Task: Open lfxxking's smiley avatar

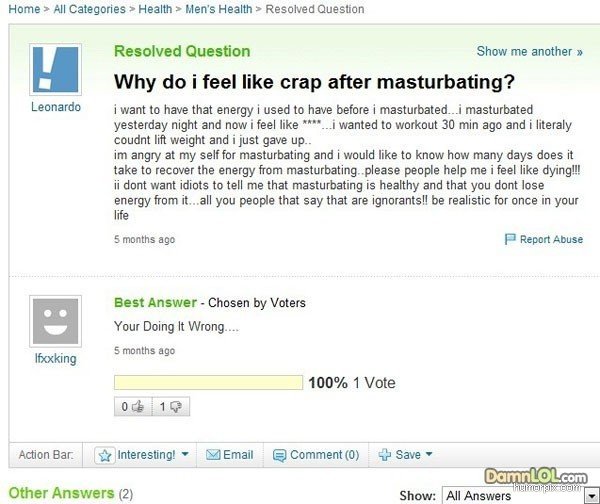Action: [x=54, y=320]
